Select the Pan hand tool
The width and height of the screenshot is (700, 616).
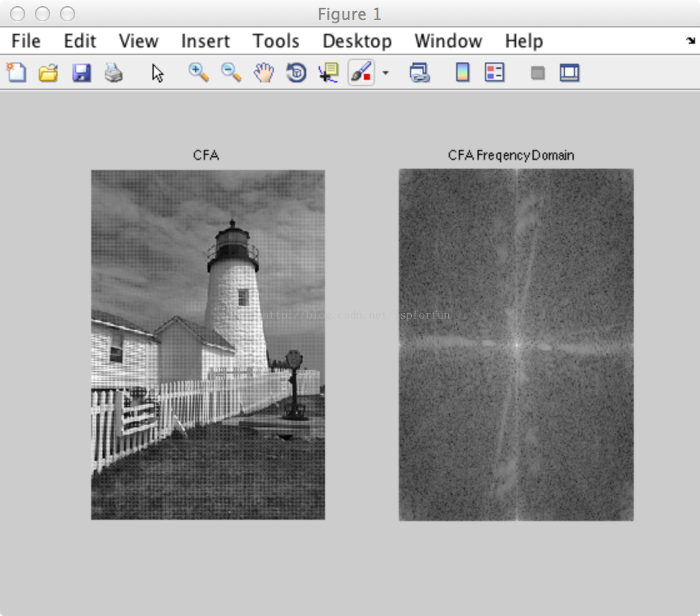coord(264,72)
